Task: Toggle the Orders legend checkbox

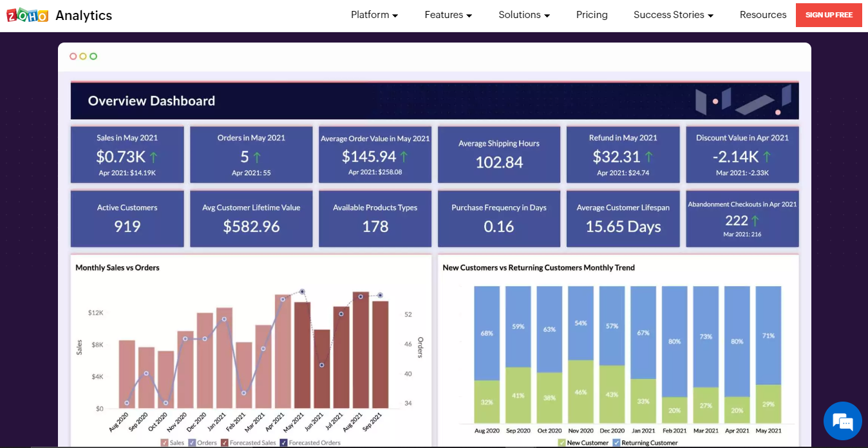Action: tap(192, 443)
